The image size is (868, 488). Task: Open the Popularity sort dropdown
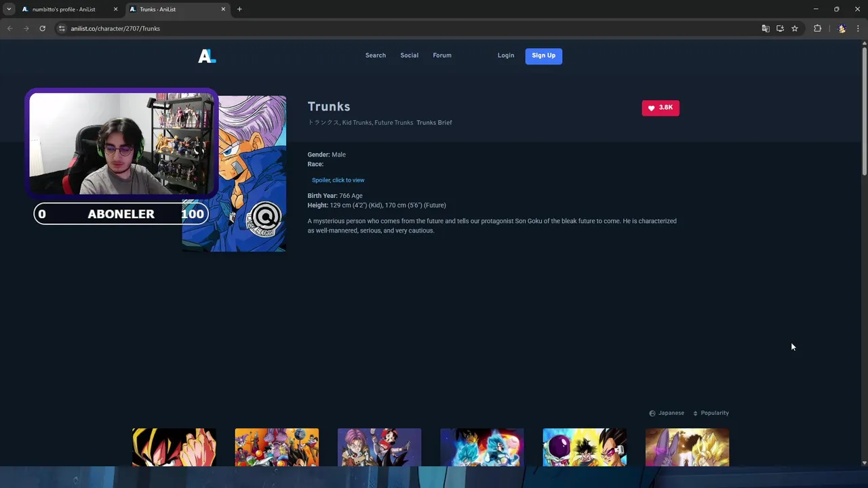click(x=711, y=413)
